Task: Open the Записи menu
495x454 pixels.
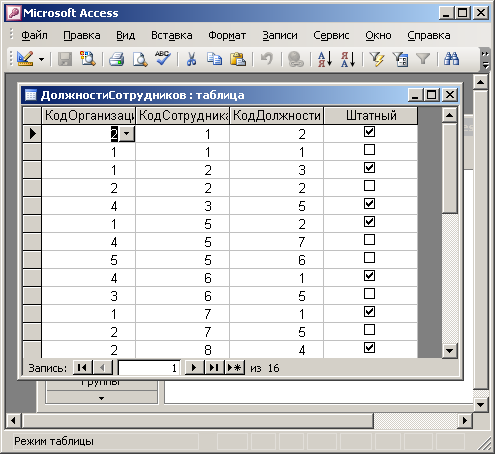Action: coord(280,35)
